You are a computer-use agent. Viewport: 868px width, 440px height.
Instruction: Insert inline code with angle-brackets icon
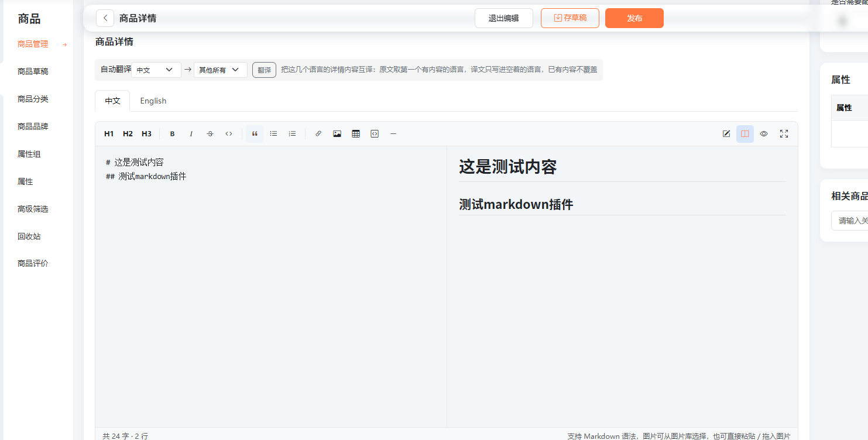coord(229,134)
